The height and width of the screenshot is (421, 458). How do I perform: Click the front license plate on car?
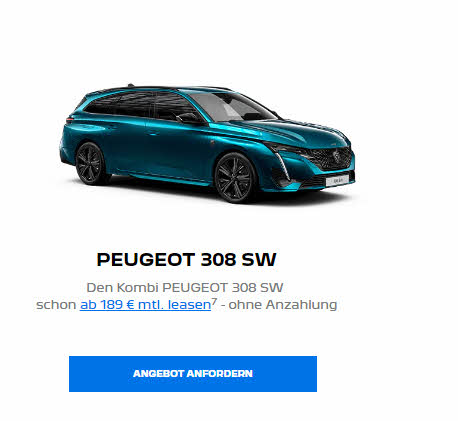[337, 180]
